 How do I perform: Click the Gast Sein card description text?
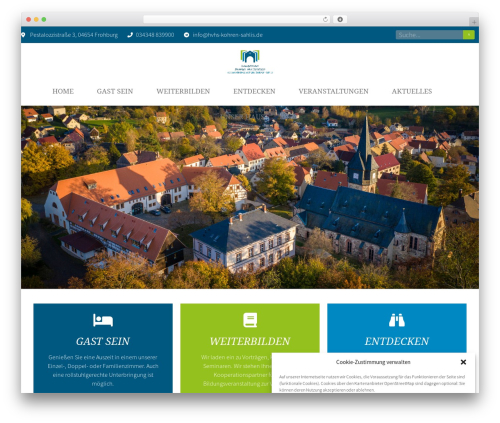pos(103,370)
